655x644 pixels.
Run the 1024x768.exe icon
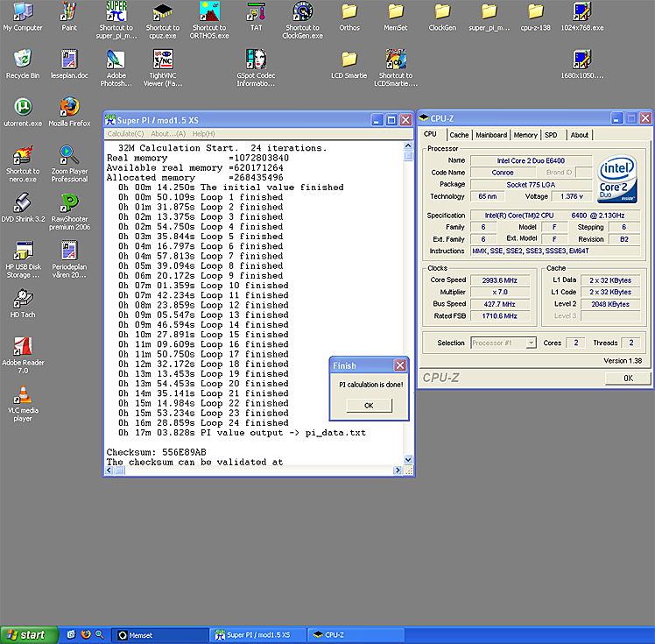coord(582,17)
